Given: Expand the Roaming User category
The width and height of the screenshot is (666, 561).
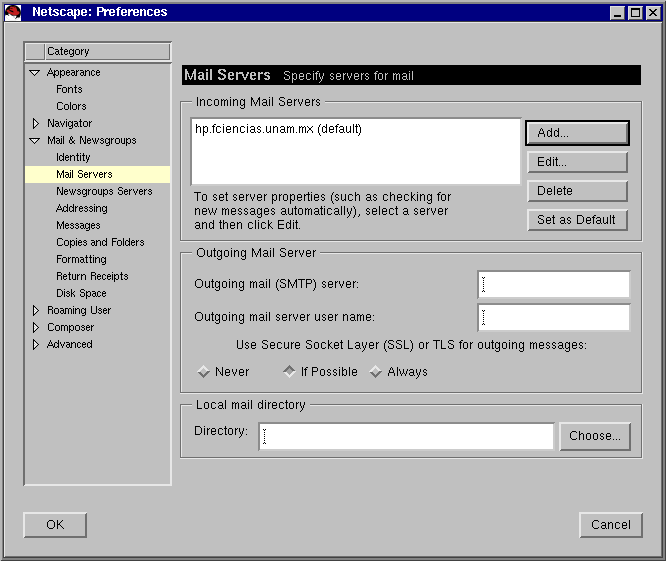Looking at the screenshot, I should [x=35, y=311].
